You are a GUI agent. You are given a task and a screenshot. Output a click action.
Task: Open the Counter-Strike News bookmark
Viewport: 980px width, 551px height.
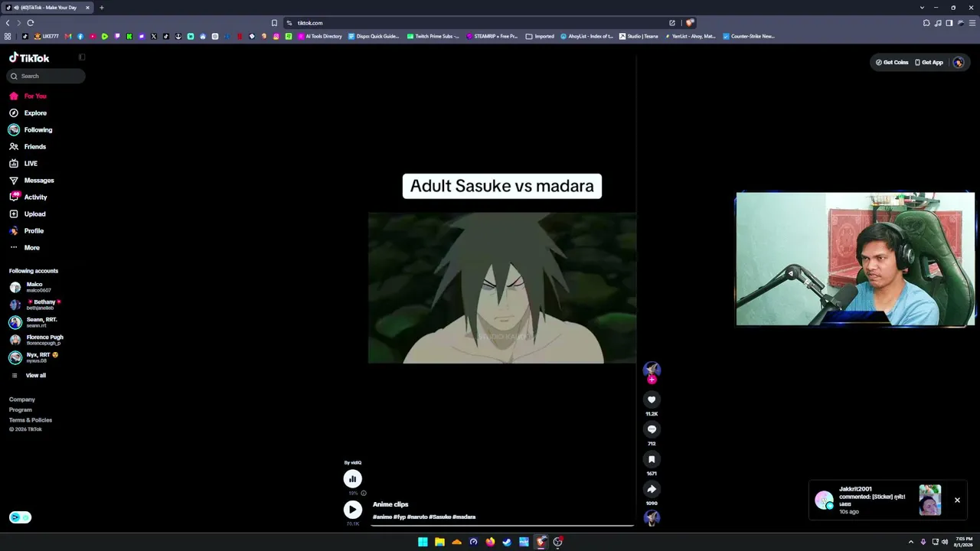point(750,36)
